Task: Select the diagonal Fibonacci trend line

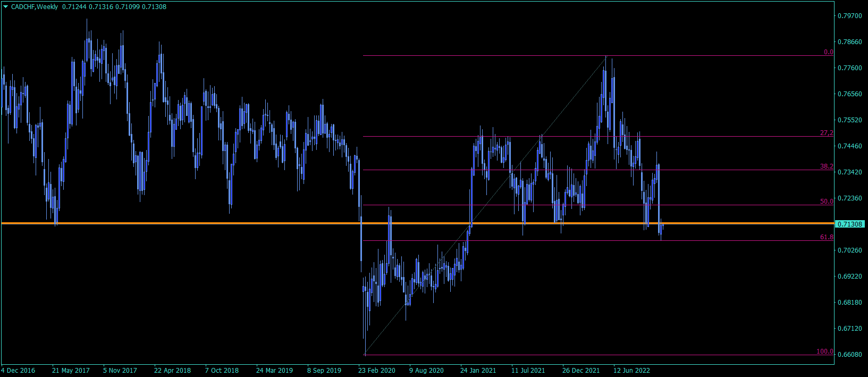Action: (x=485, y=205)
